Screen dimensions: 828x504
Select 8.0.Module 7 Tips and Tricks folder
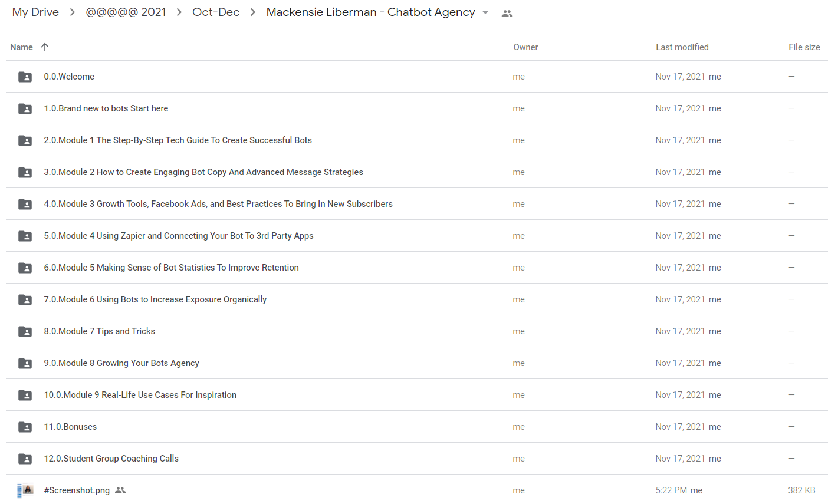tap(99, 331)
